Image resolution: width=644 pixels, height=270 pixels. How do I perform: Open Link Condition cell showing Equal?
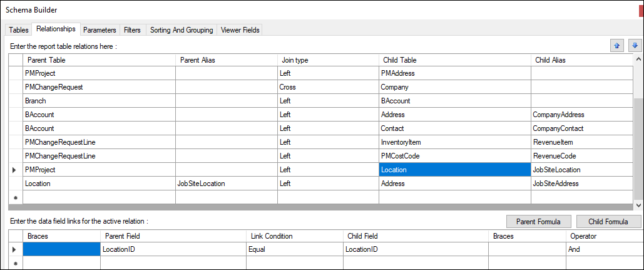coord(294,249)
